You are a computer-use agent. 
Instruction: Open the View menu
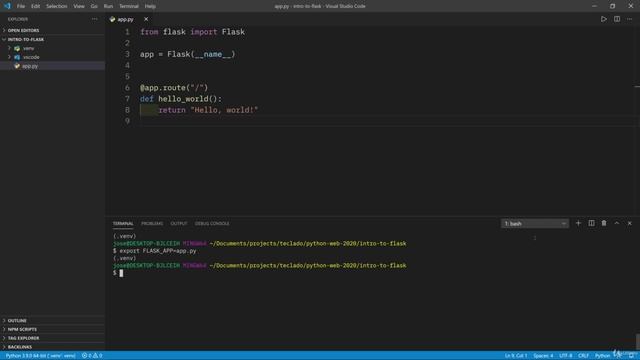[x=79, y=6]
